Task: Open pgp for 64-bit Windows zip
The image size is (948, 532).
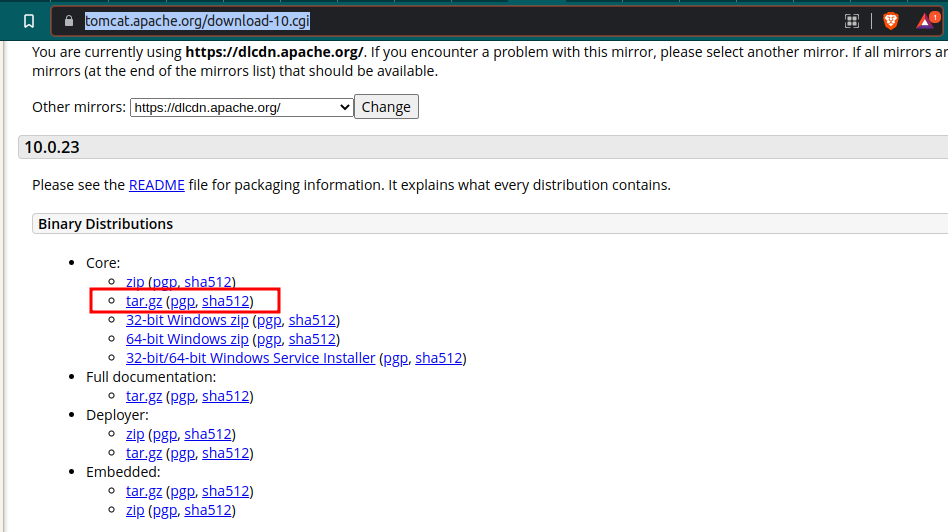Action: [270, 339]
